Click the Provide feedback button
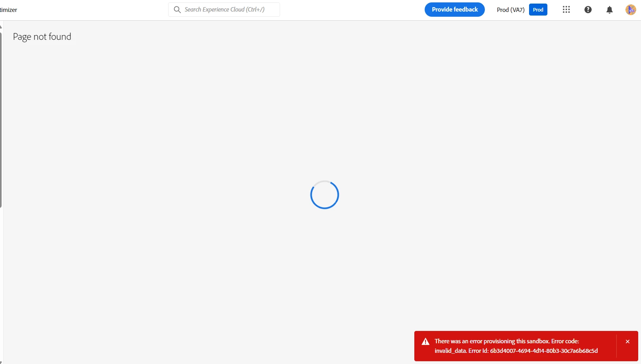The height and width of the screenshot is (364, 641). coord(455,10)
